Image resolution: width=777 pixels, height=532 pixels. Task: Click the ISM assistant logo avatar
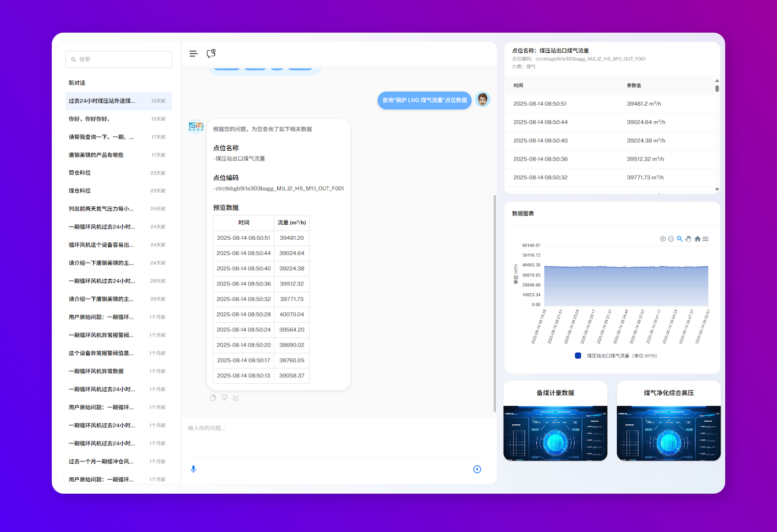click(196, 126)
